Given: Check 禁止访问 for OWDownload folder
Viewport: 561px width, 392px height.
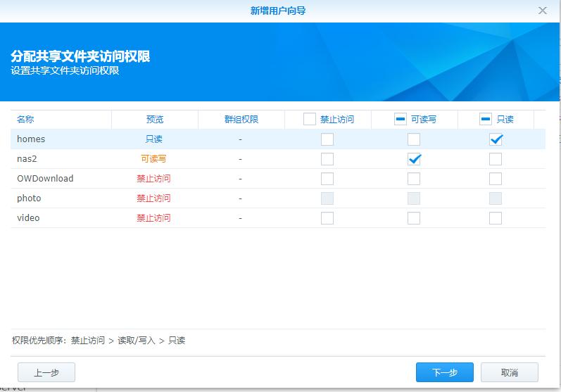Looking at the screenshot, I should (x=327, y=179).
